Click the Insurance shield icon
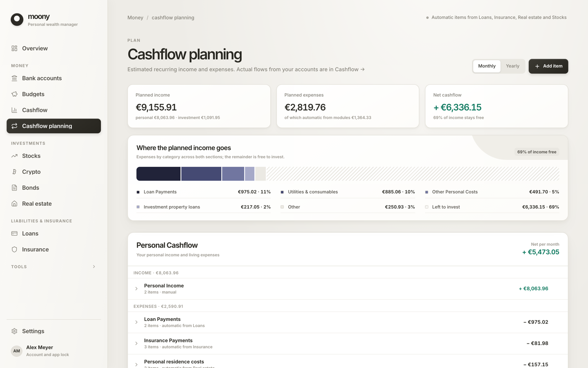Viewport: 588px width, 368px height. 14,249
